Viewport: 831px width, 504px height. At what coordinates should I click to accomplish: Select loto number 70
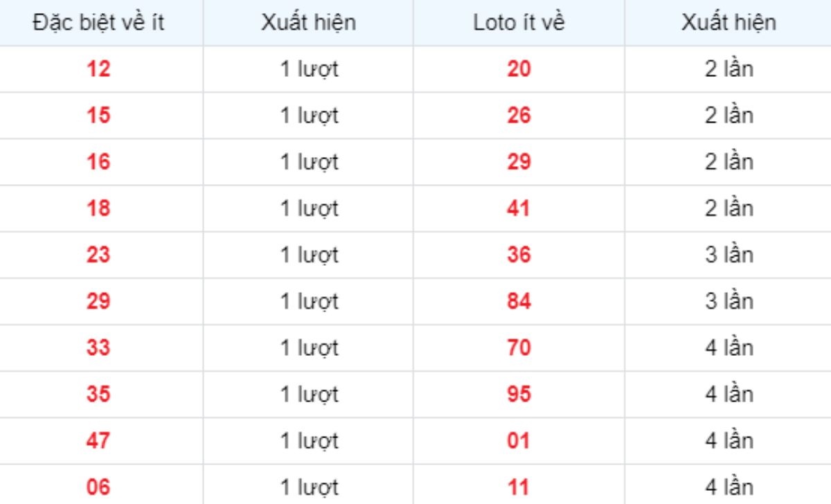(519, 347)
